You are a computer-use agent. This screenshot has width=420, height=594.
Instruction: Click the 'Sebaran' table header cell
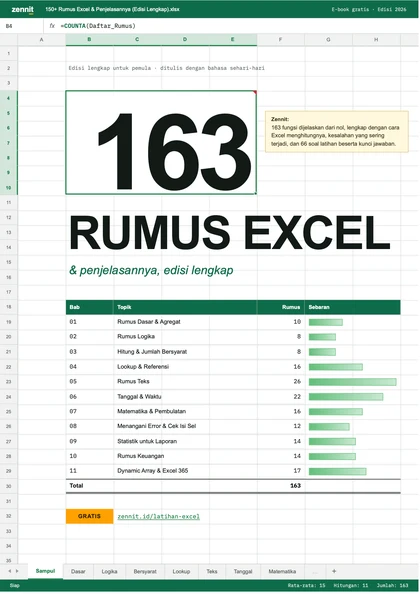click(353, 307)
